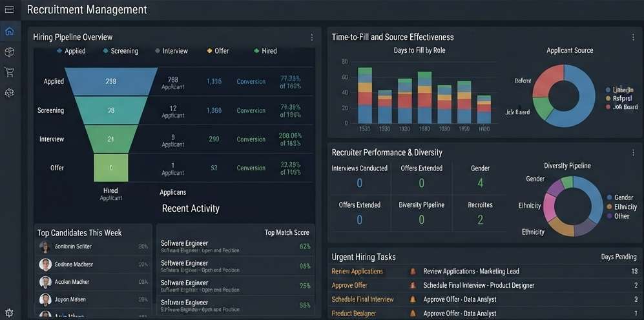Click bell icon beside Review Applications - Marketing Lead
This screenshot has width=644, height=320.
(413, 271)
